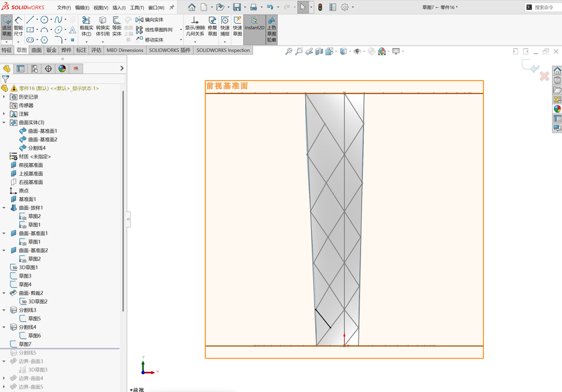Screen dimensions: 562x392
Task: Click the Zoom to Fit icon
Action: click(x=289, y=52)
